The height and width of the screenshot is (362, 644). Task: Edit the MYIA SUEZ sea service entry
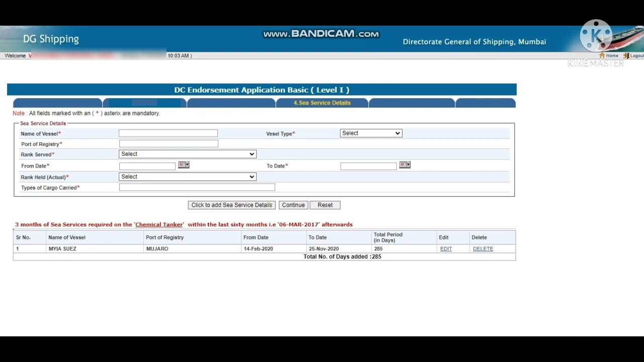(x=446, y=249)
